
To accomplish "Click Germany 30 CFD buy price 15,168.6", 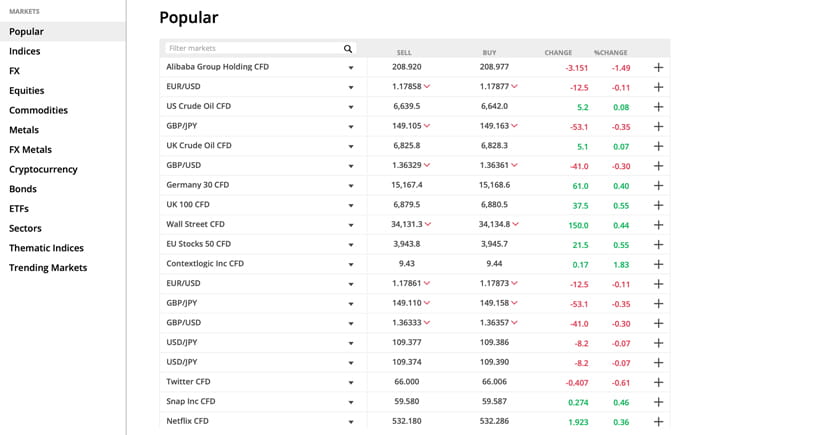I will pos(494,185).
